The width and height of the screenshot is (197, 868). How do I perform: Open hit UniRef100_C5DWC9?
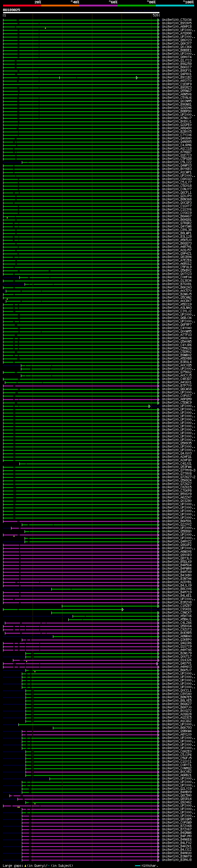click(177, 403)
